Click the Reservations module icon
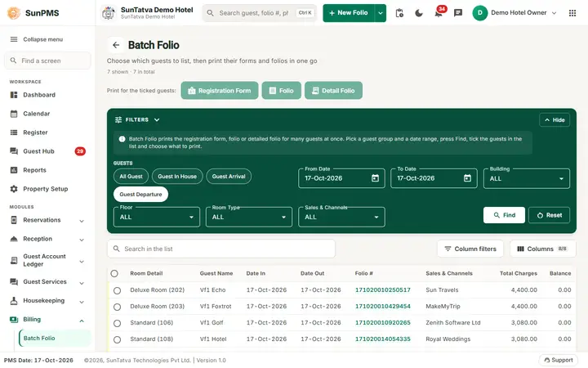This screenshot has height=368, width=588. [x=14, y=220]
